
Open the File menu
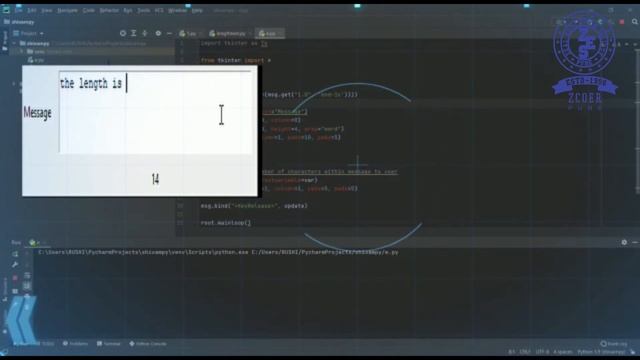click(x=19, y=11)
